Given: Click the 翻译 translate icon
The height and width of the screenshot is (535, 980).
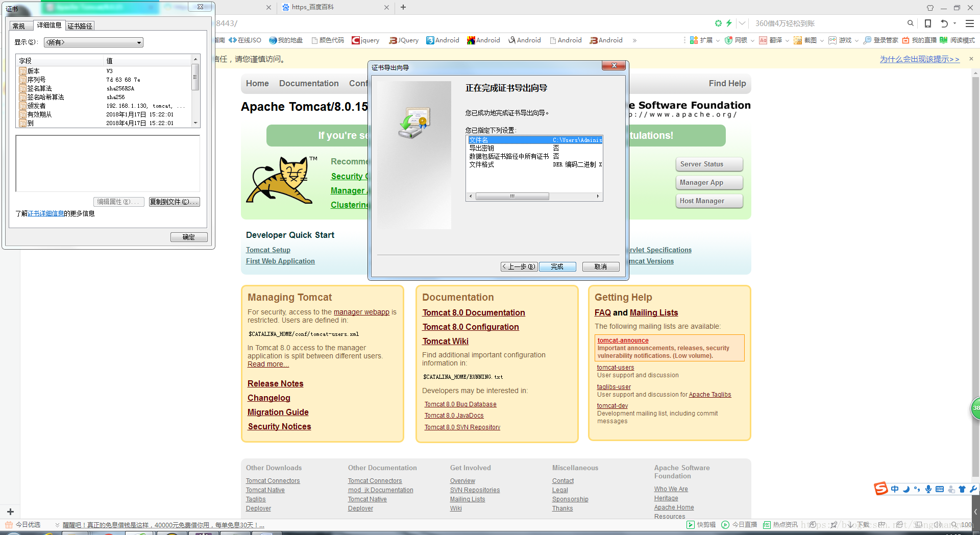Looking at the screenshot, I should click(763, 40).
